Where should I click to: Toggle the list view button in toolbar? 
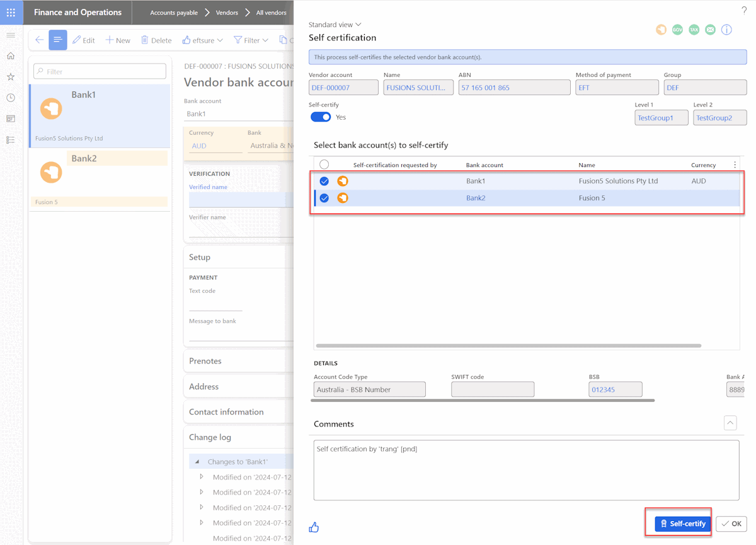(57, 40)
